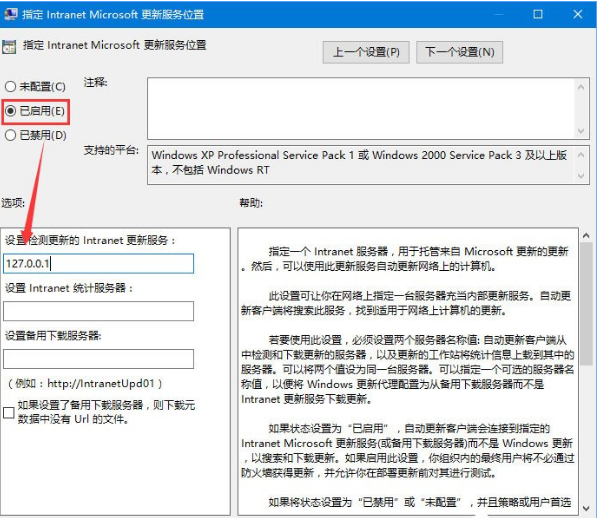Click the help pane scroll up arrow

pyautogui.click(x=587, y=236)
